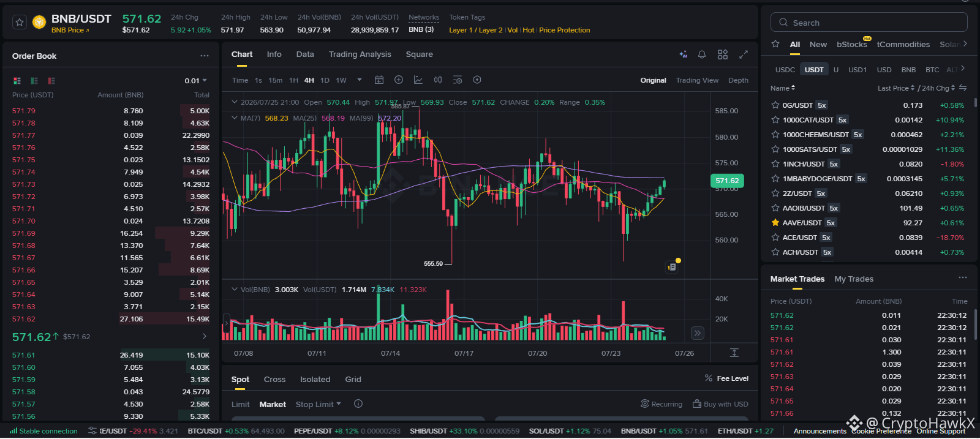Open the chart AI assistant sparkle icon
980x439 pixels.
coord(684,54)
